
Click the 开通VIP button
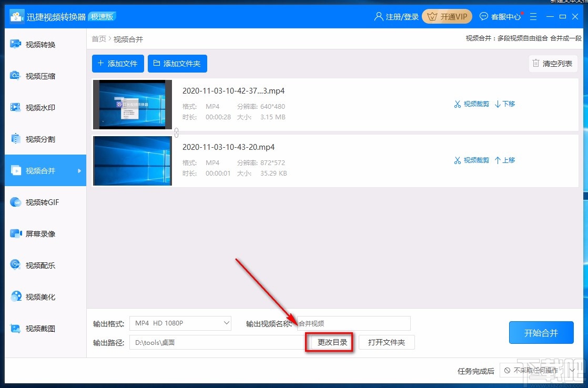447,16
